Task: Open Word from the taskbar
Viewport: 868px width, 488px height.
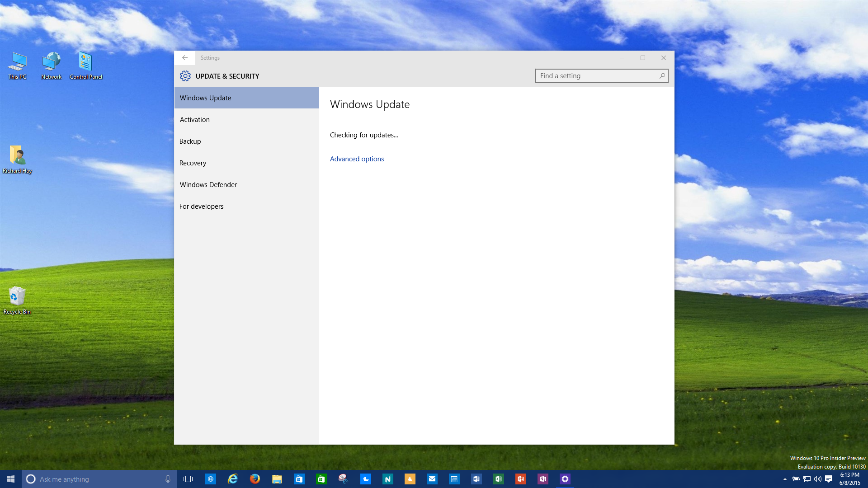Action: pyautogui.click(x=476, y=479)
